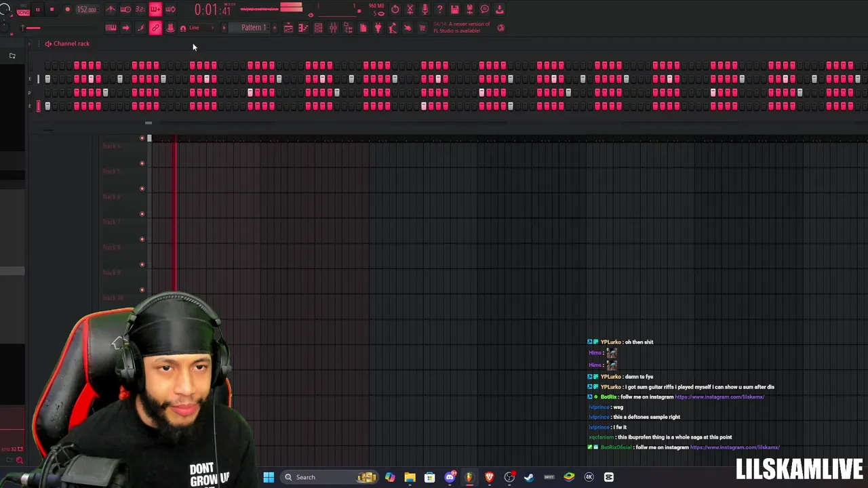The image size is (868, 488).
Task: Open the Piano roll icon
Action: pyautogui.click(x=303, y=28)
